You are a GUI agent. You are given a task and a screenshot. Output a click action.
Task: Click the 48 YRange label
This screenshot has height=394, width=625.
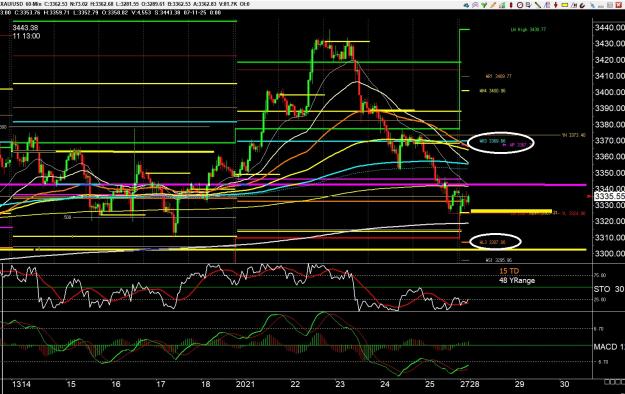[x=517, y=280]
